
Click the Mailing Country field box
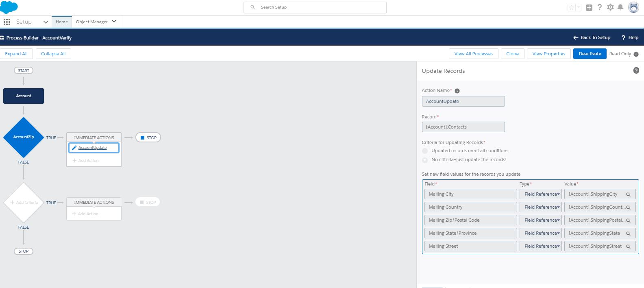(x=470, y=207)
